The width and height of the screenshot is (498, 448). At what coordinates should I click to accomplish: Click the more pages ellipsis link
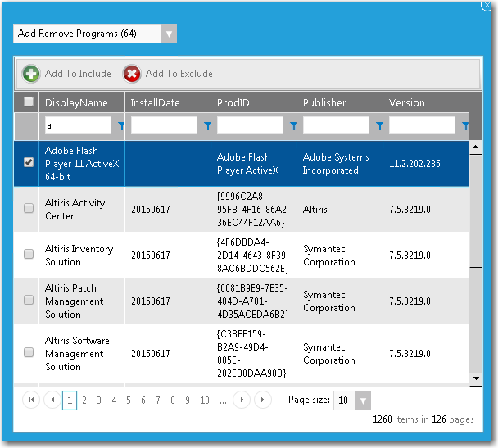(223, 400)
